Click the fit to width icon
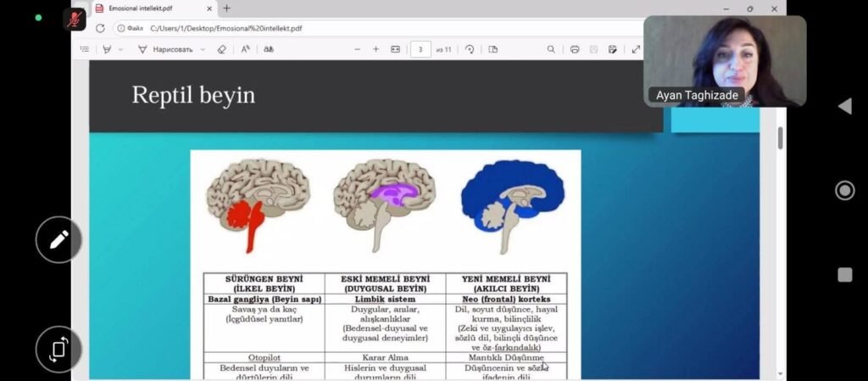 pyautogui.click(x=395, y=49)
